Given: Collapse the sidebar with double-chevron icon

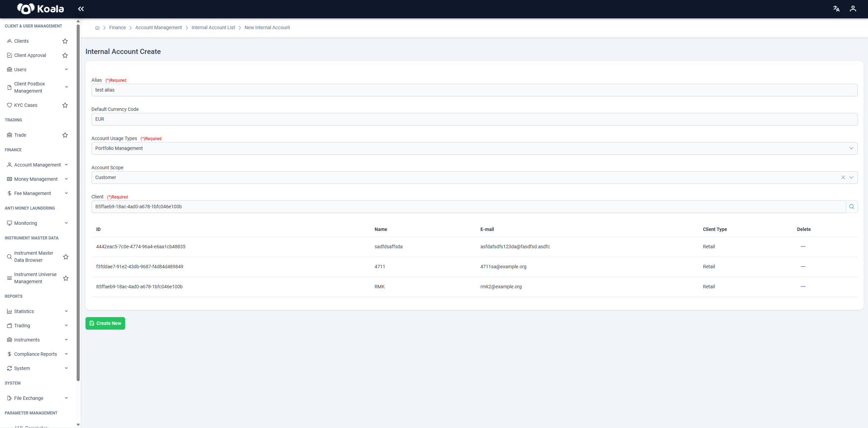Looking at the screenshot, I should 81,9.
